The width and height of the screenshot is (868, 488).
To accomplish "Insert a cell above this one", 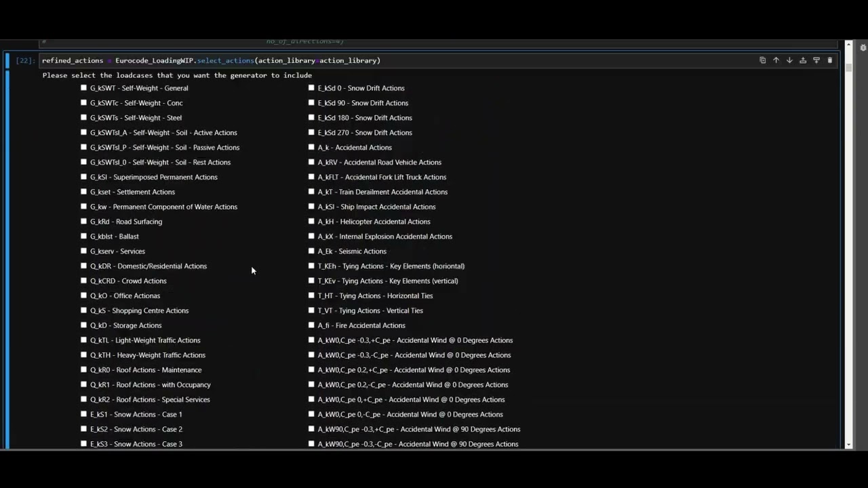I will tap(803, 60).
